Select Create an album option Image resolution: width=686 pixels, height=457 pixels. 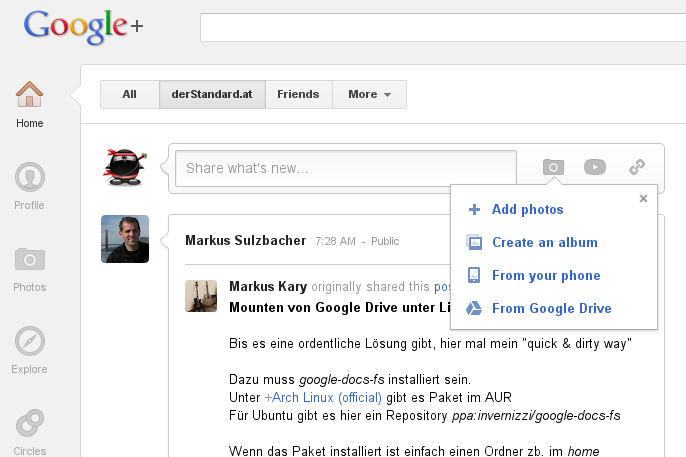[x=544, y=243]
